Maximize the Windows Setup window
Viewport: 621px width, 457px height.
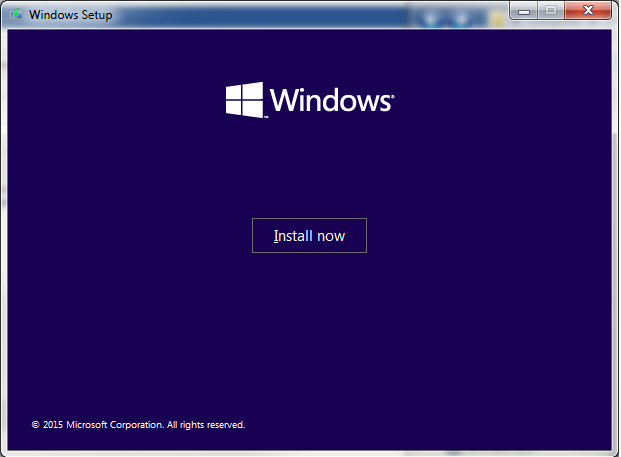(x=551, y=11)
